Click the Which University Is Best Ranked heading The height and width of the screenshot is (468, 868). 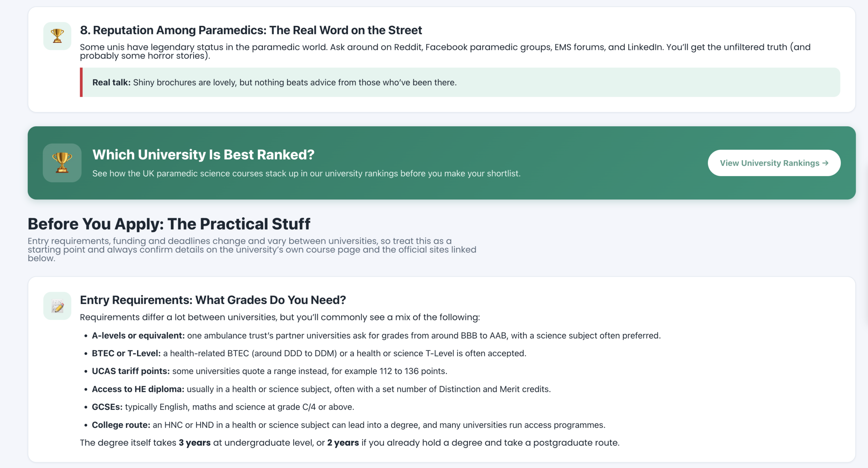203,154
